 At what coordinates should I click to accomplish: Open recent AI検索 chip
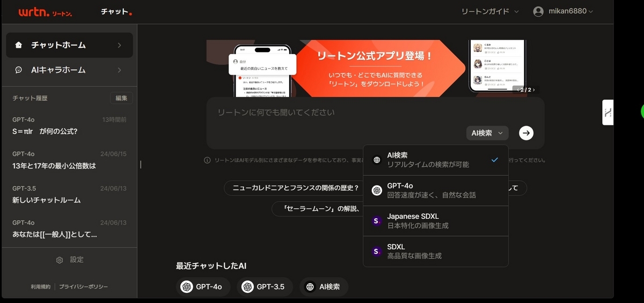coord(324,287)
